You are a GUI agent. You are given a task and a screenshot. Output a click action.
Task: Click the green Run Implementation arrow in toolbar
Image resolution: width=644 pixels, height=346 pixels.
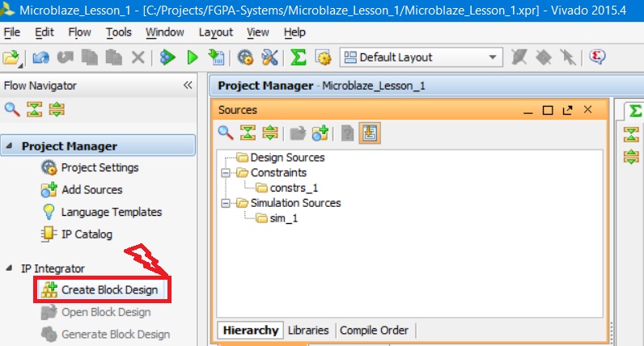point(193,57)
